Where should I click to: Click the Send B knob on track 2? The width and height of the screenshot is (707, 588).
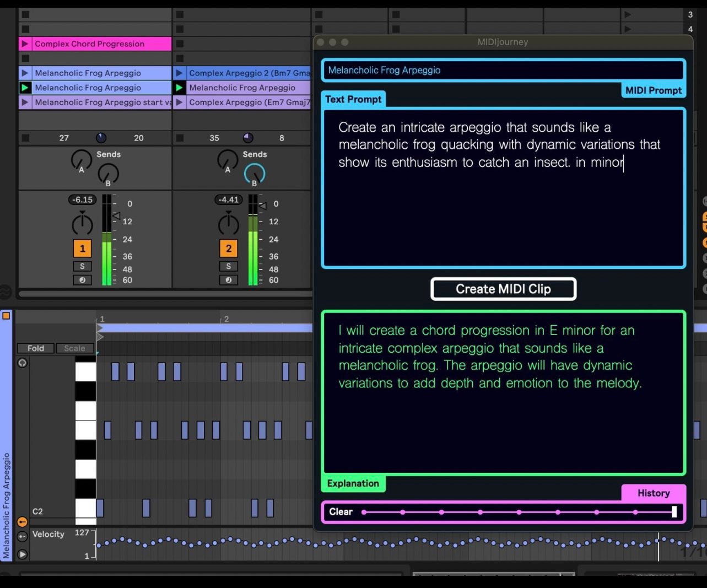(x=254, y=174)
